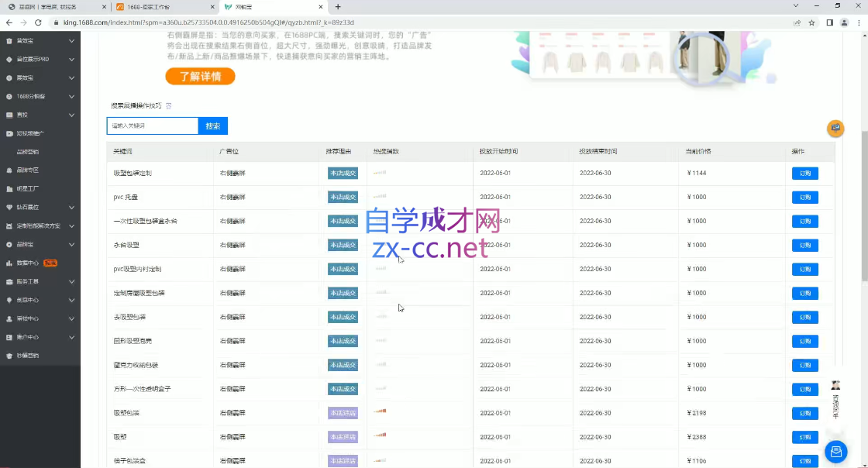868x468 pixels.
Task: Click 订购 for 吸塑包装定制 row
Action: click(804, 174)
